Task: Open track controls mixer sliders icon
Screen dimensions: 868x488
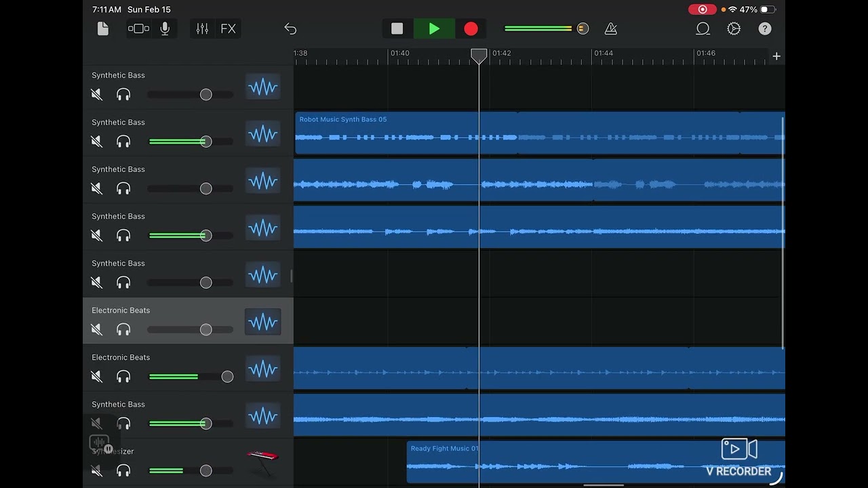Action: point(202,28)
